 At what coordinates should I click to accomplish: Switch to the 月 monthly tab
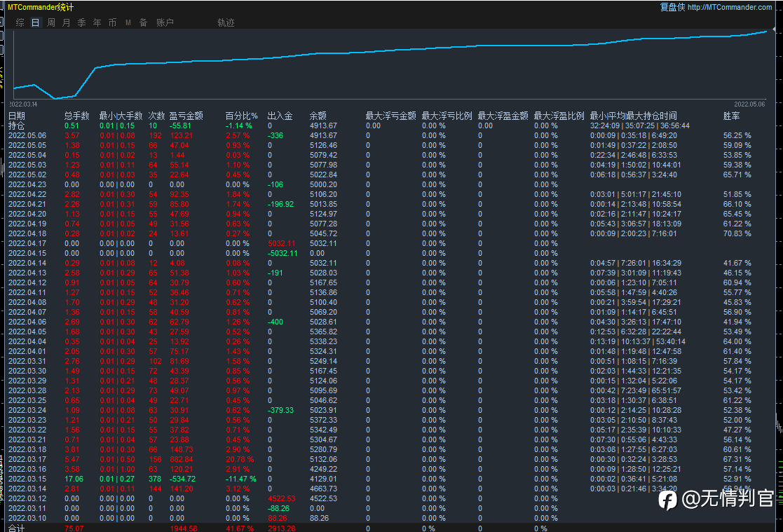[x=67, y=22]
